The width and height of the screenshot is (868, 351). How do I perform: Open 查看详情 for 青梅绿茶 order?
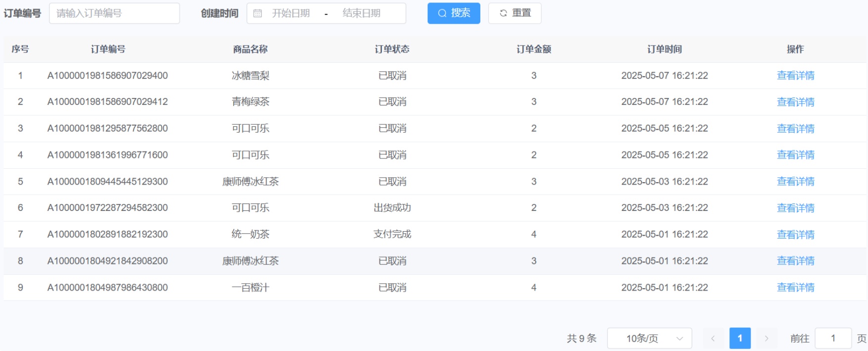tap(795, 102)
